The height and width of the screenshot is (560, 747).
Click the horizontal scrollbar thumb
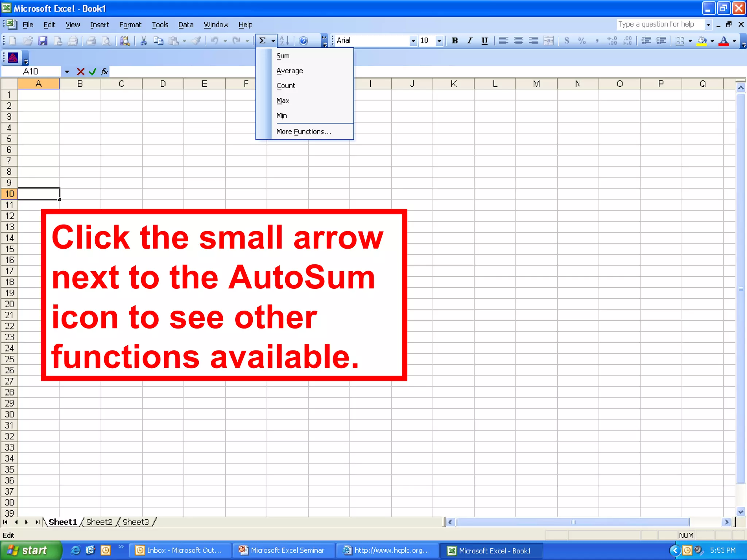pos(573,522)
